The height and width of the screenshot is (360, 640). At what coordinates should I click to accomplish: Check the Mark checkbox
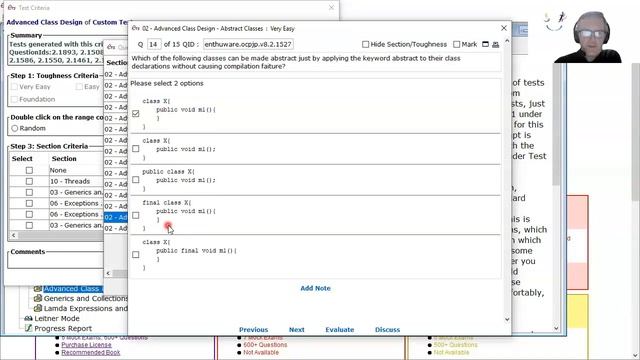point(456,44)
